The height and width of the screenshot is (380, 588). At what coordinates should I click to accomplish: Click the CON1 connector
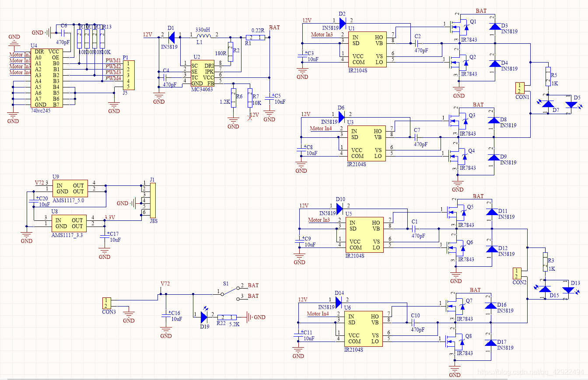click(x=519, y=88)
